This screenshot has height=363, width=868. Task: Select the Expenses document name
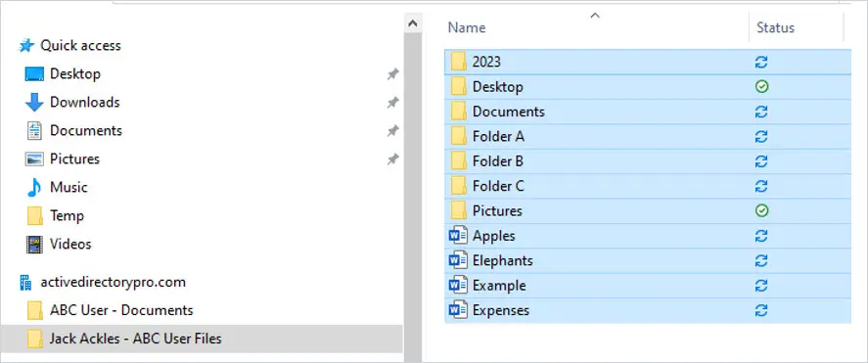click(500, 311)
